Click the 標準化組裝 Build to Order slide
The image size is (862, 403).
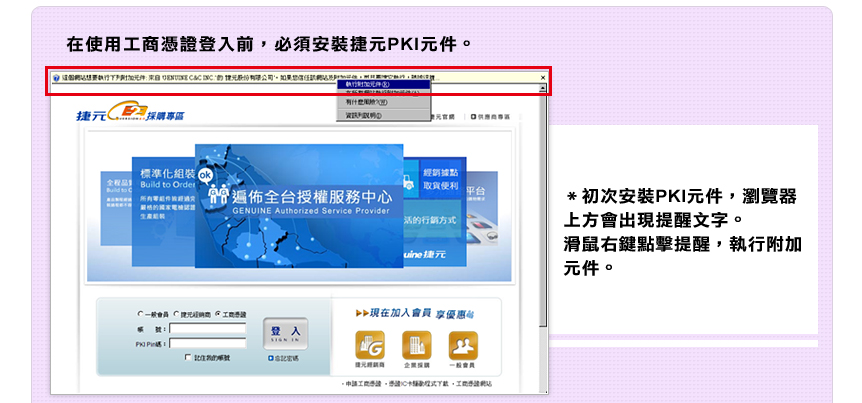click(x=163, y=212)
